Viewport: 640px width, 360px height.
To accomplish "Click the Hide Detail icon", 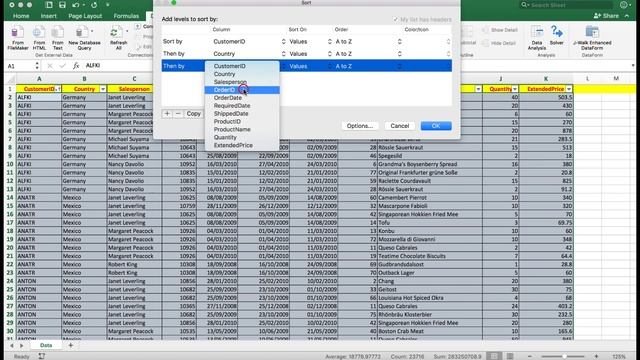I will 499,43.
